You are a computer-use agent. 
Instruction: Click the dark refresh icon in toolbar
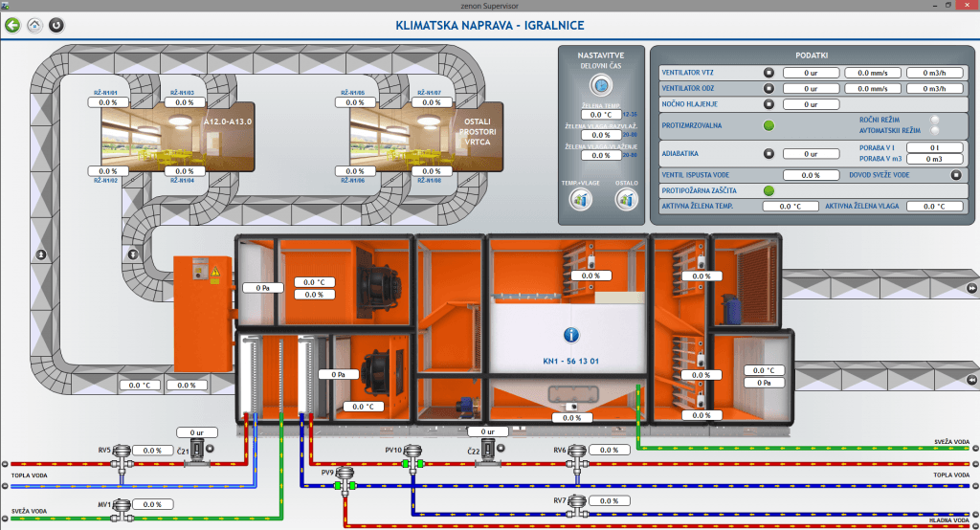click(56, 25)
